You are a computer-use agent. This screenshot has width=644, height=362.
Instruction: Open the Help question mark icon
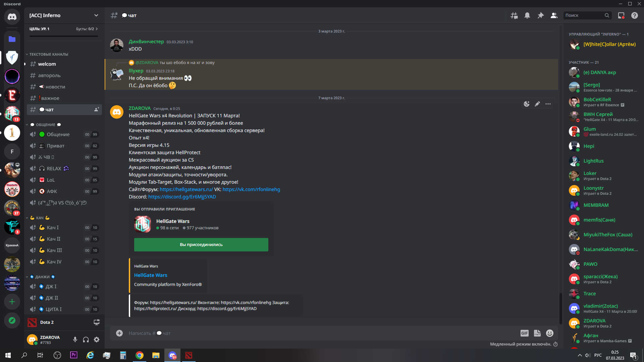635,15
